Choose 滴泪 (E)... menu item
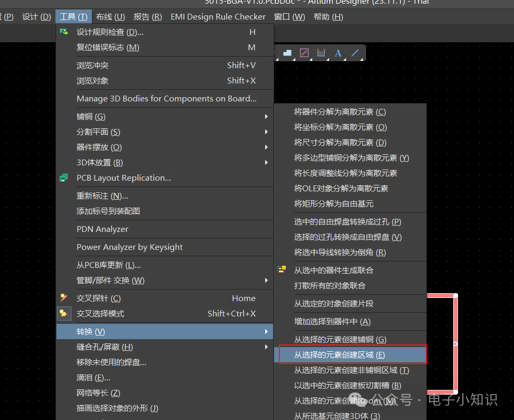514x420 pixels. (x=165, y=378)
